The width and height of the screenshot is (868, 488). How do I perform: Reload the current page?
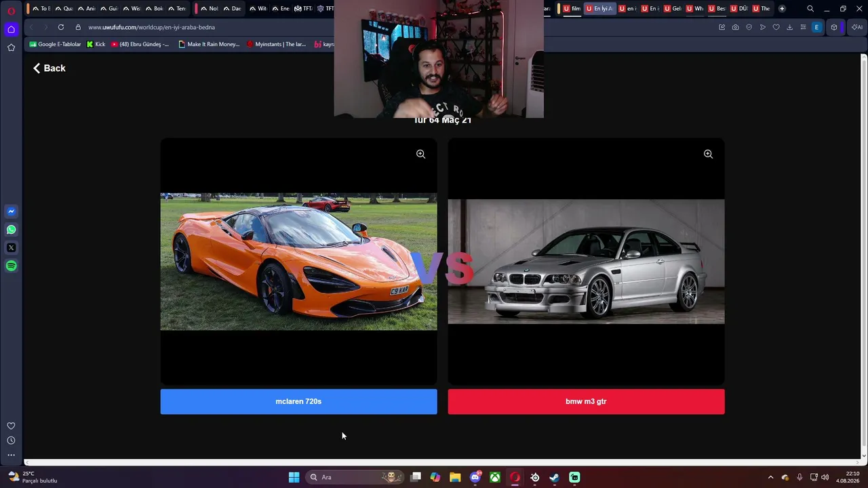tap(61, 27)
